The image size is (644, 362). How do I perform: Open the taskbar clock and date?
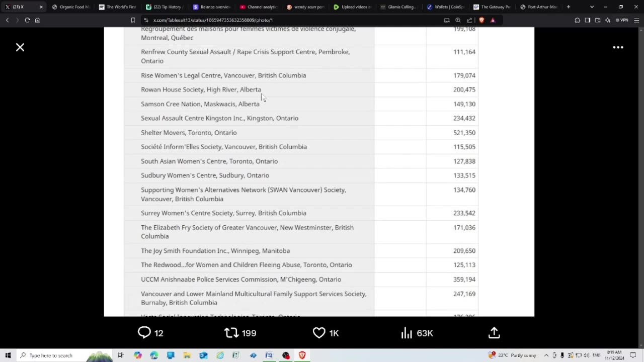615,355
